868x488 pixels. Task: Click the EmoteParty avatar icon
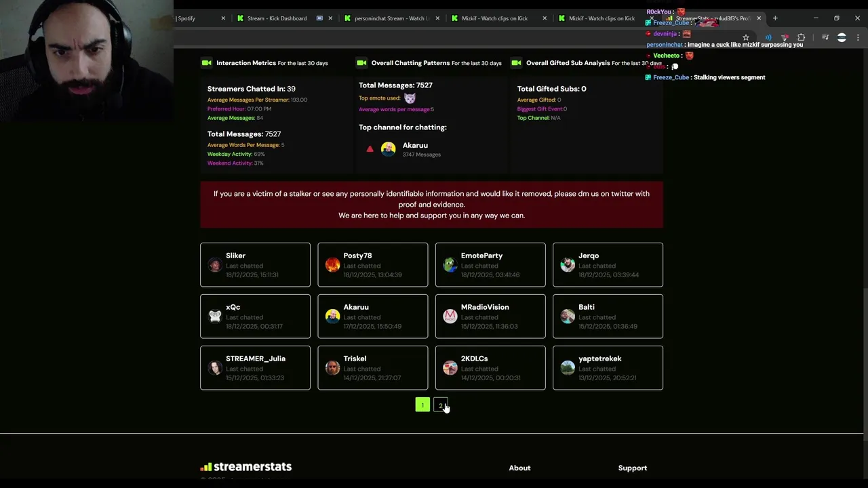tap(450, 265)
